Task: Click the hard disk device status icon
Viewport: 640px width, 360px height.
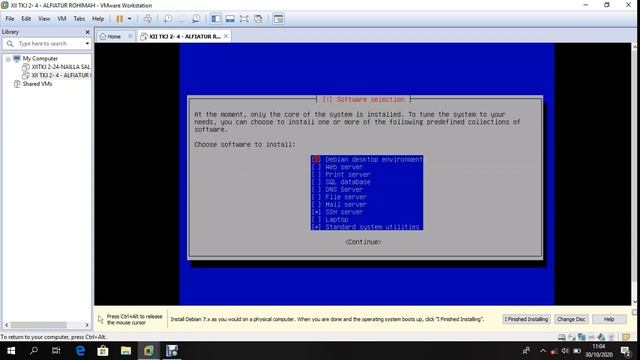Action: [x=562, y=337]
